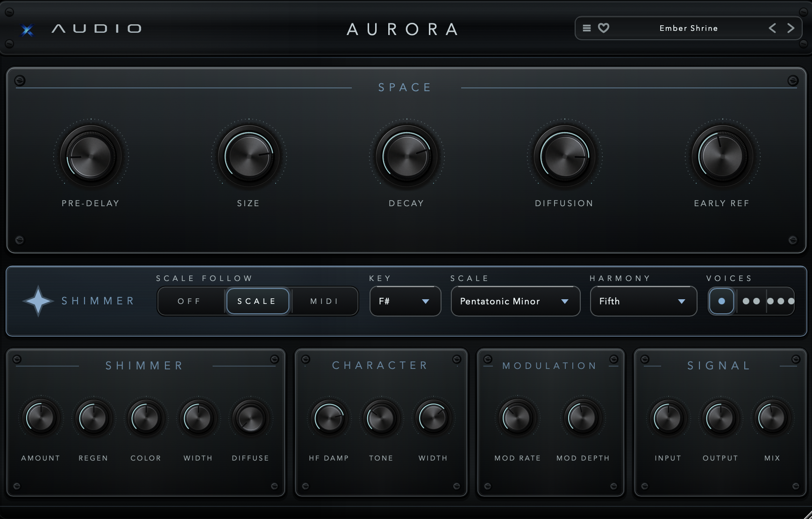The image size is (812, 519).
Task: Click the Character Width knob
Action: (x=433, y=418)
